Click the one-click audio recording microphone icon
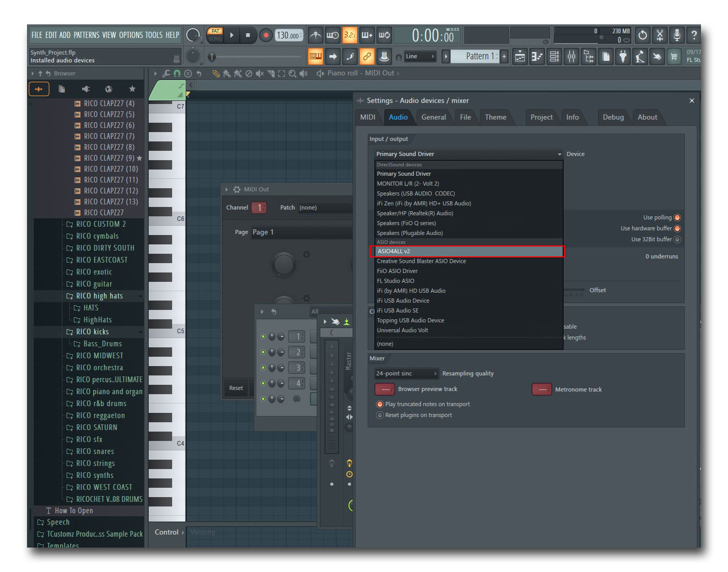 [677, 35]
